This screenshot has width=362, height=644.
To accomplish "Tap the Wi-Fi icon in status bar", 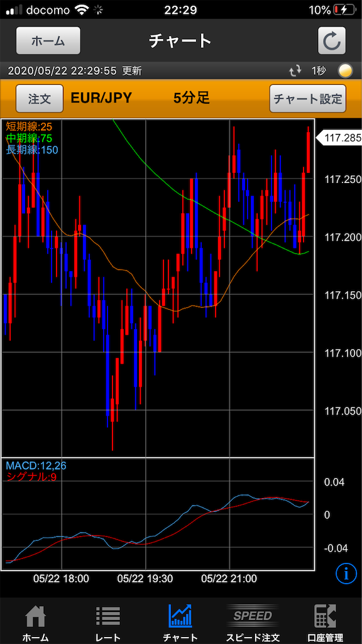I will [81, 10].
